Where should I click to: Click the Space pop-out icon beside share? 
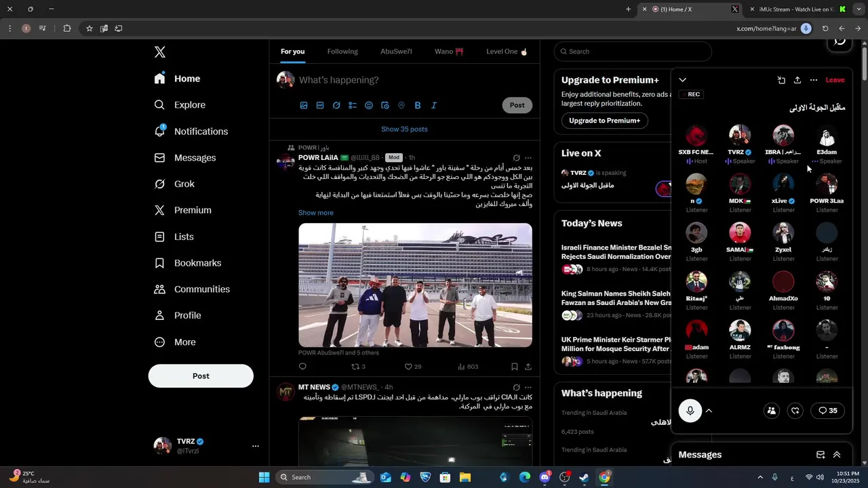coord(781,80)
